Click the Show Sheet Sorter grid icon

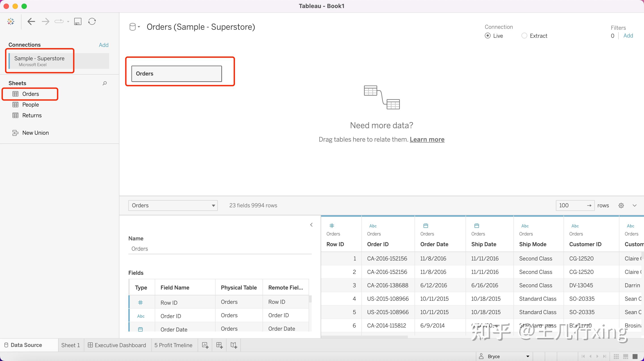(616, 357)
